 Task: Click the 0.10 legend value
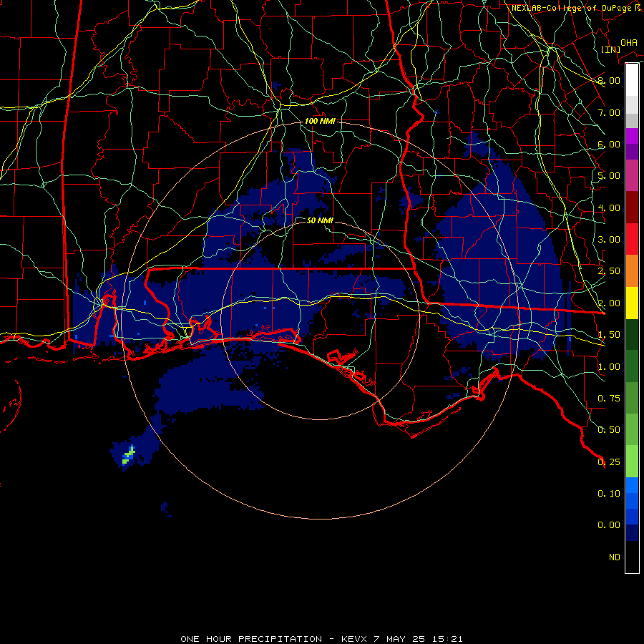click(x=609, y=494)
